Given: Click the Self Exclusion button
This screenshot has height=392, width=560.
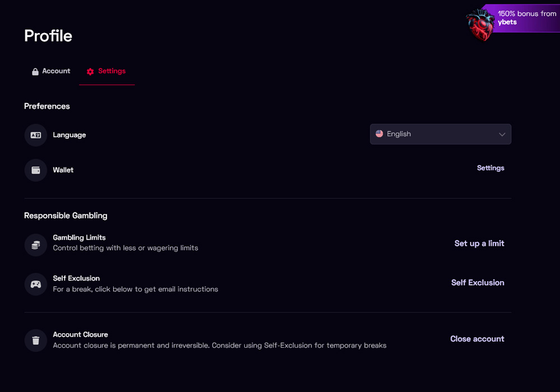Looking at the screenshot, I should (x=478, y=283).
